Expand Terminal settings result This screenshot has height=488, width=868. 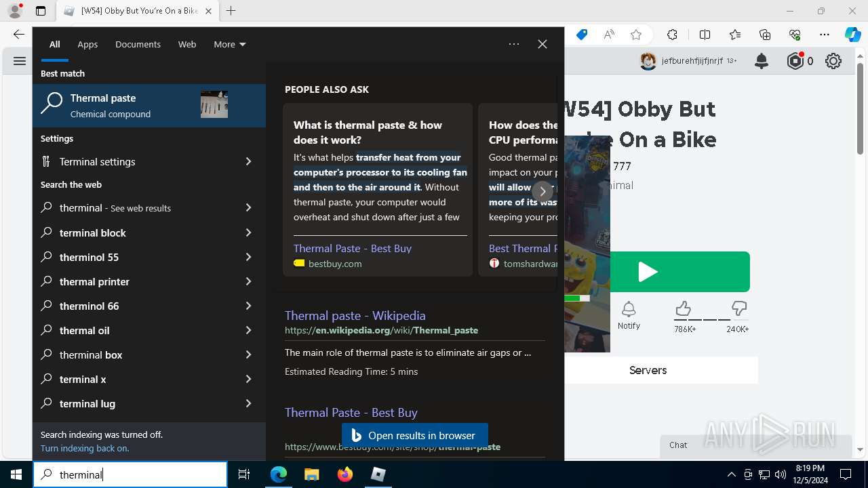click(248, 161)
